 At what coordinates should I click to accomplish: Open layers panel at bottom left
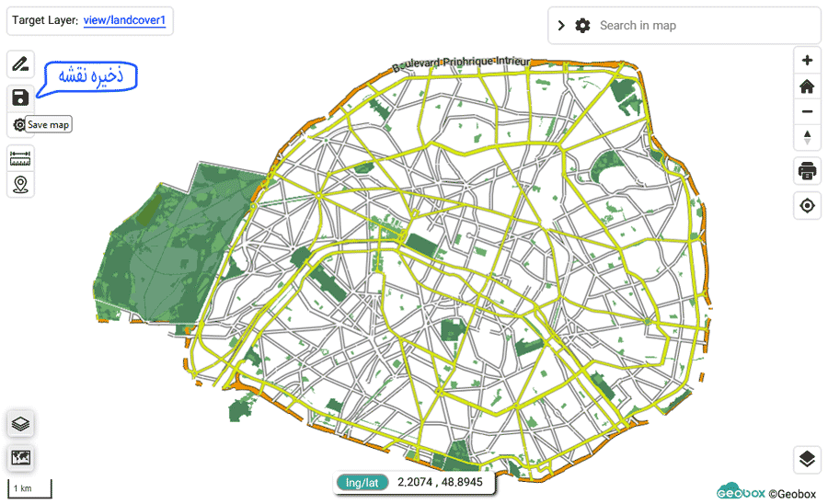click(x=20, y=424)
